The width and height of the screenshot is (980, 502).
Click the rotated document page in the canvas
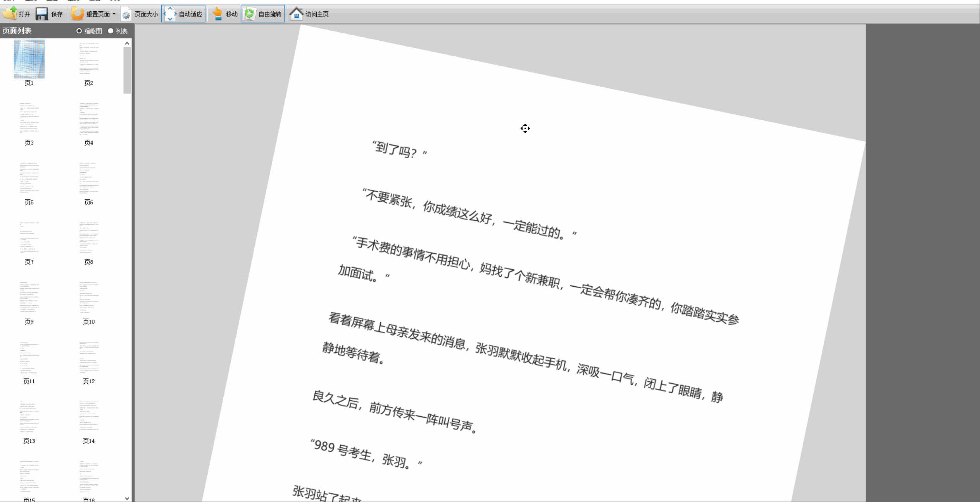[x=523, y=272]
